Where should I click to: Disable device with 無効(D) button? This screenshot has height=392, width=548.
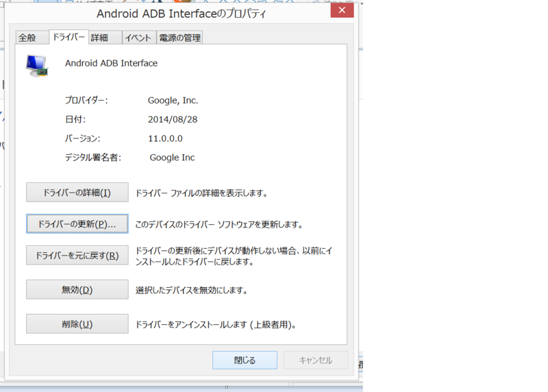point(77,289)
